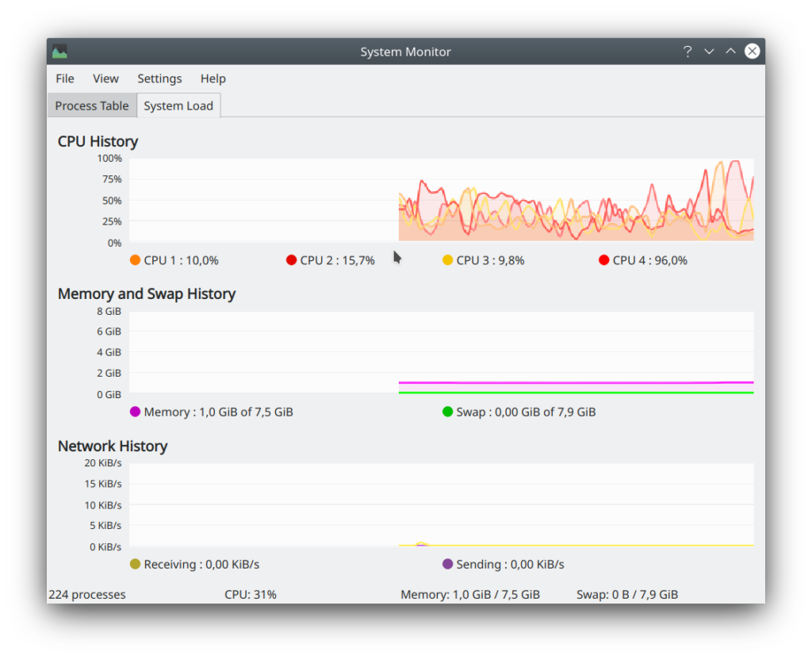This screenshot has height=659, width=812.
Task: Switch to the Process Table tab
Action: tap(92, 105)
